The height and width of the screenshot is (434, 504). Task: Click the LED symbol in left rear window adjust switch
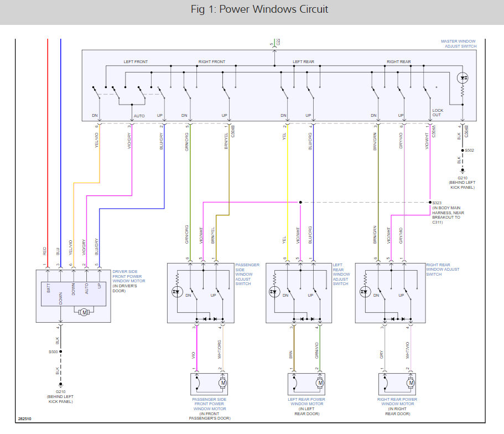click(274, 292)
